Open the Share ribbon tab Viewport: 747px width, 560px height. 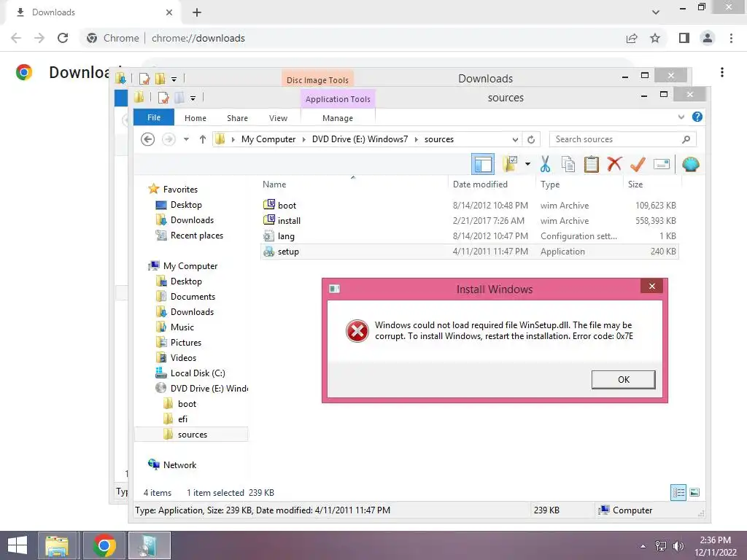[x=237, y=118]
